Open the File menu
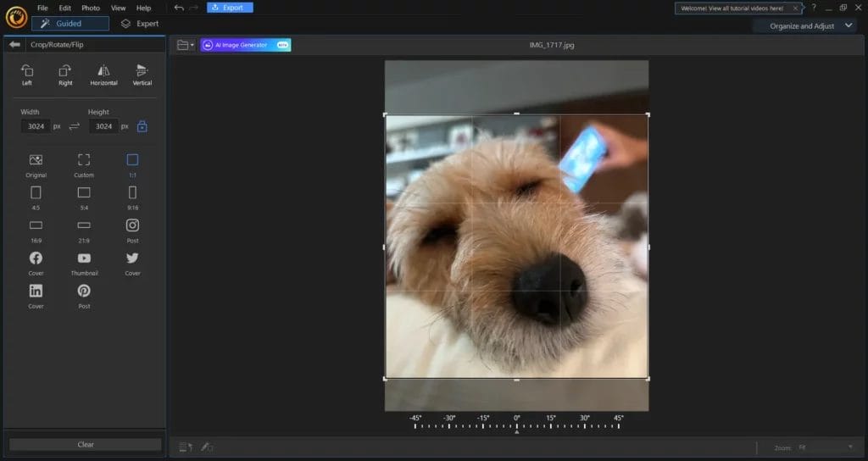Image resolution: width=868 pixels, height=461 pixels. tap(42, 8)
